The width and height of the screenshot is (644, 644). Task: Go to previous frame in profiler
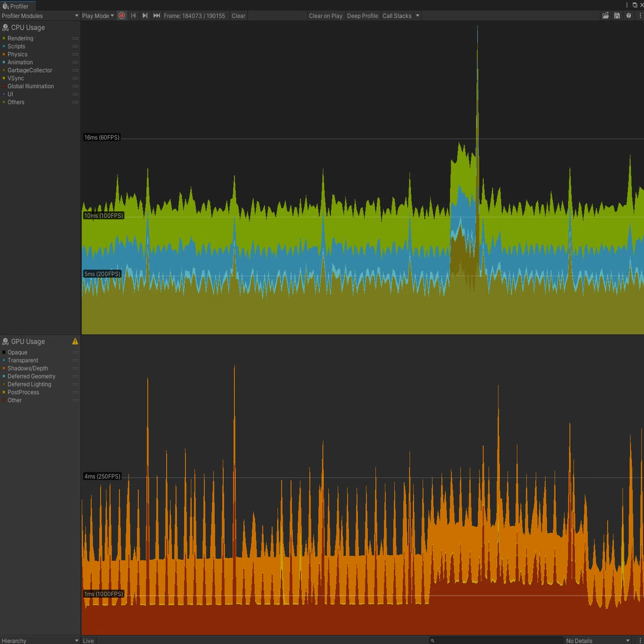click(x=133, y=15)
